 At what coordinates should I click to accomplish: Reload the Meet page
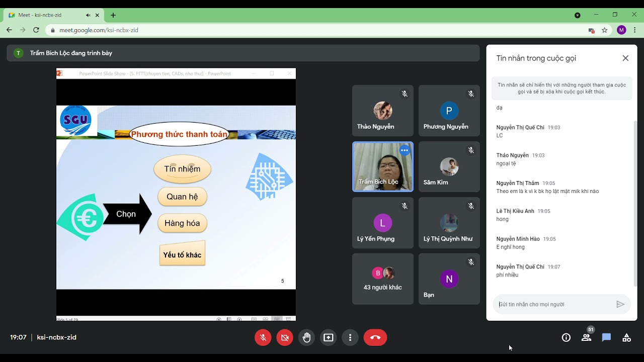pos(36,30)
